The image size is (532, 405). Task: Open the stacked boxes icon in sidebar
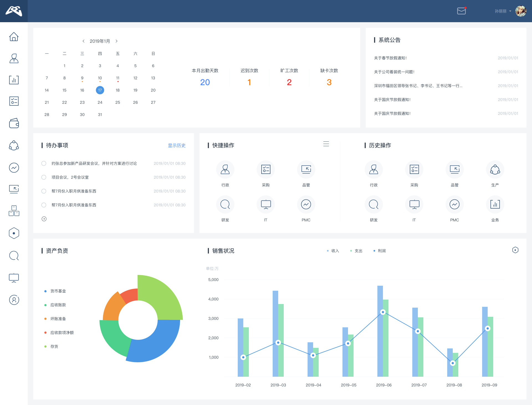click(14, 211)
